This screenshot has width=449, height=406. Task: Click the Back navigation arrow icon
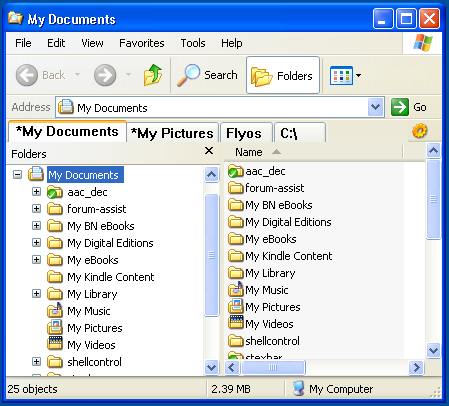pos(27,75)
